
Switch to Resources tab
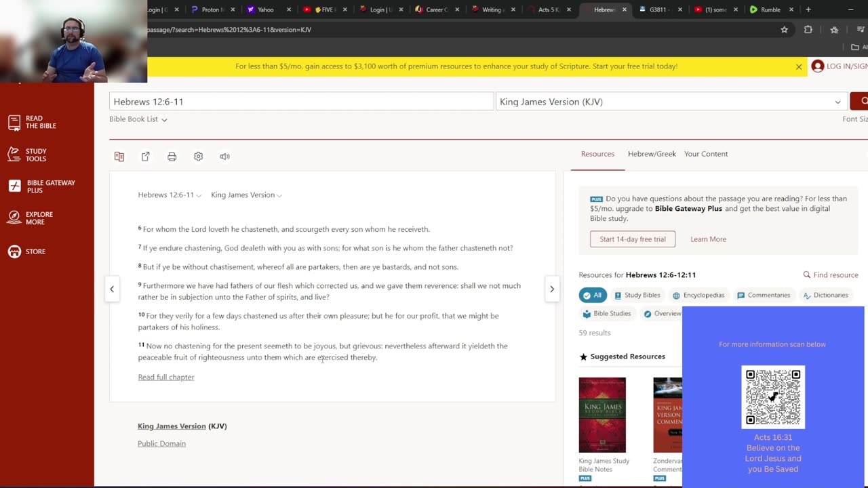tap(597, 154)
